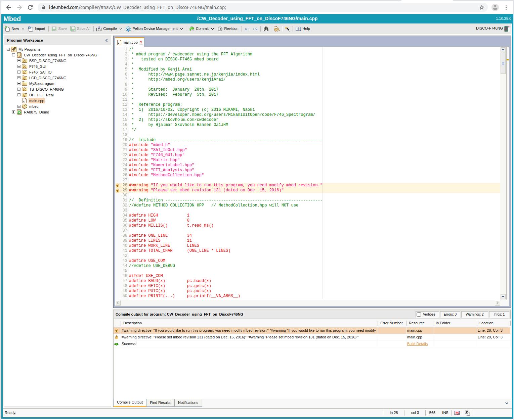Switch to the Notifications tab
Viewport: 514px width, 420px height.
click(x=188, y=403)
